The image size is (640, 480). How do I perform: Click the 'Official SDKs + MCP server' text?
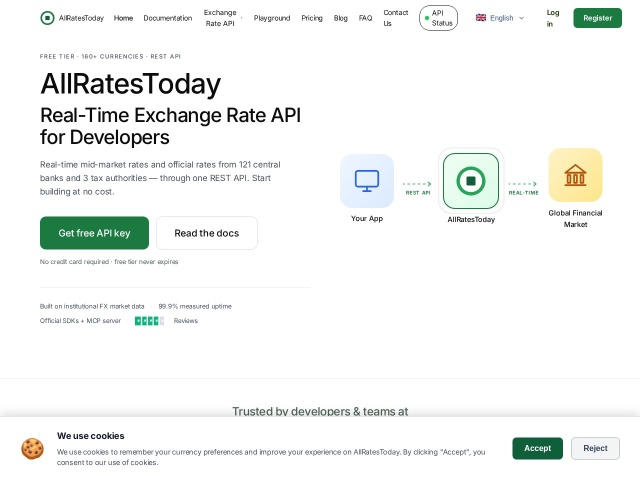point(80,321)
